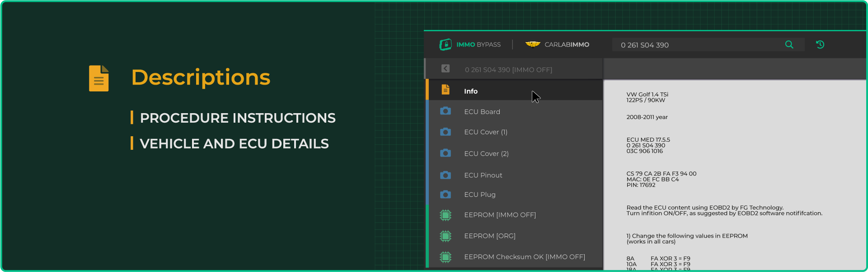Image resolution: width=868 pixels, height=272 pixels.
Task: Click the IMMO BYPASS header label
Action: (x=479, y=45)
